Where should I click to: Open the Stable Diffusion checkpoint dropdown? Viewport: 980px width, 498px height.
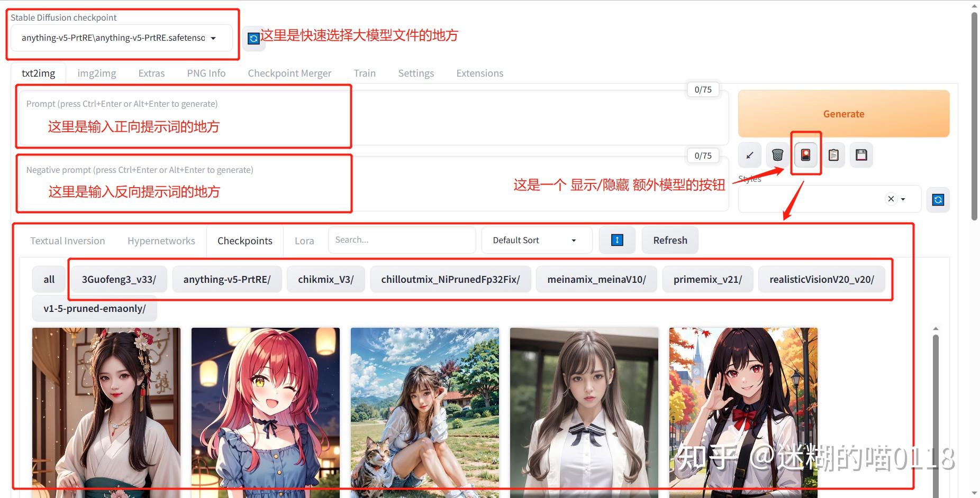coord(121,38)
